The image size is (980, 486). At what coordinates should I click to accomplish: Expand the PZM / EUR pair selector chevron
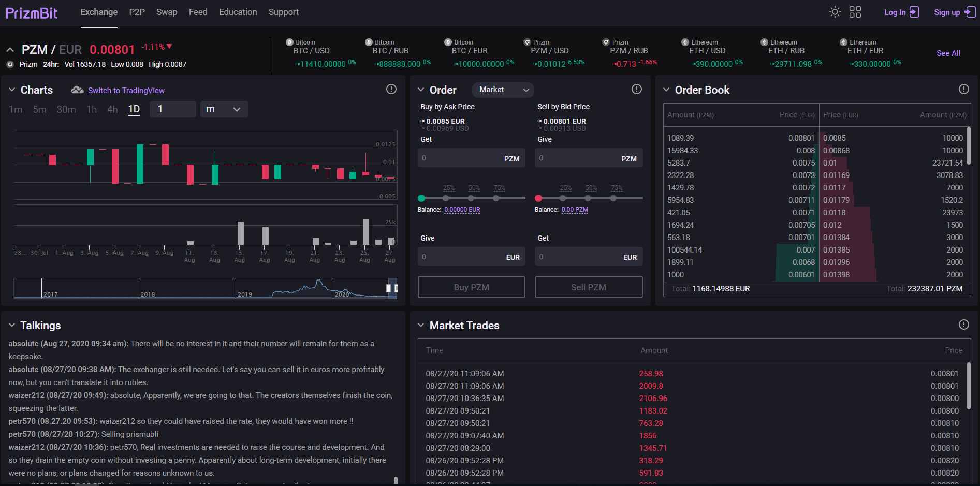[x=10, y=50]
